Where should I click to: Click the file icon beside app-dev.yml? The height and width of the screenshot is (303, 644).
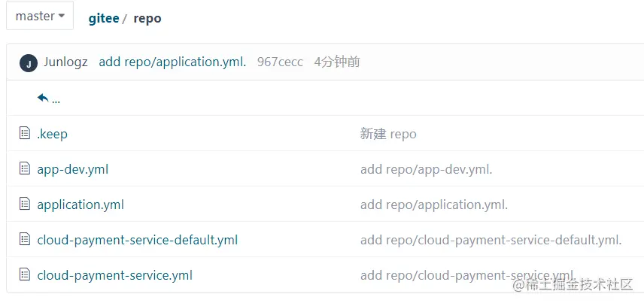point(25,168)
